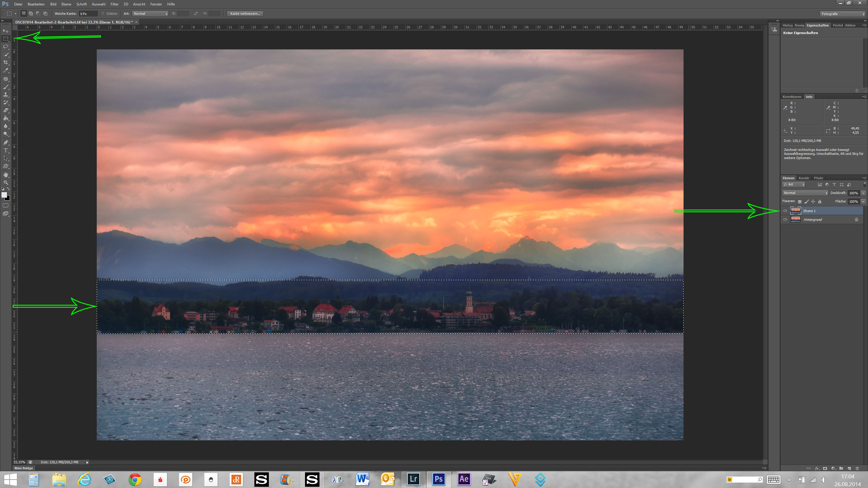The image size is (868, 488).
Task: Select the Clone Stamp tool
Action: coord(6,95)
